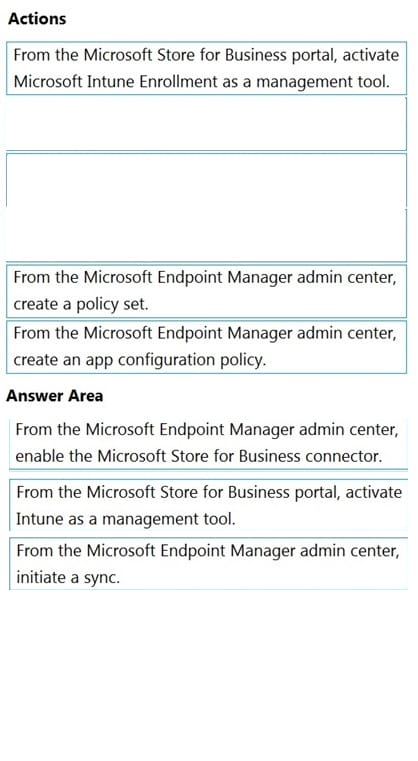Select the create a policy set action
The image size is (418, 761).
point(206,291)
